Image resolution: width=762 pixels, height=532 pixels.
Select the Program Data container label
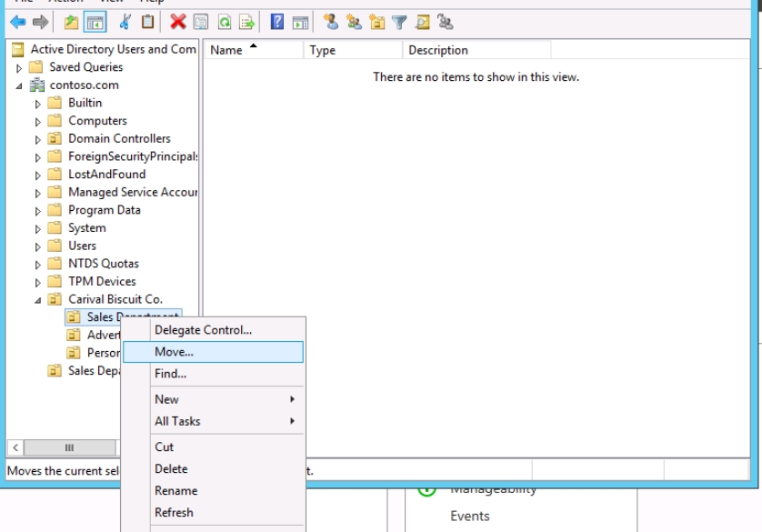click(105, 210)
